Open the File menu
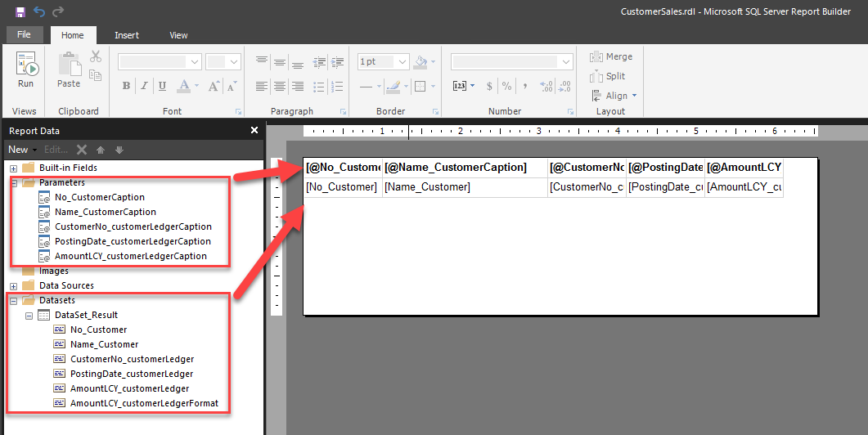The height and width of the screenshot is (435, 868). [24, 34]
